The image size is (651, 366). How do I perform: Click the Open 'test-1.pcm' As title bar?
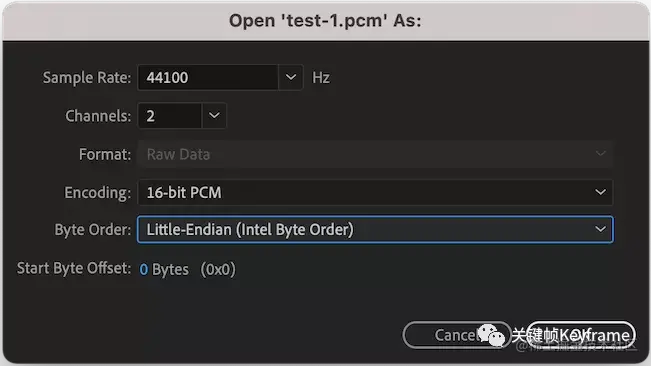click(x=326, y=21)
